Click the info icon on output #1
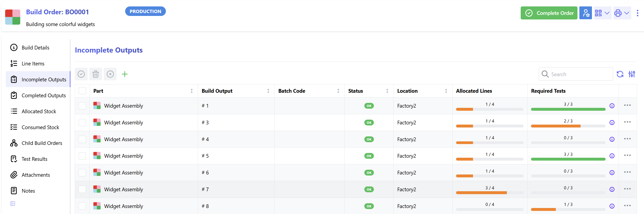644x214 pixels. pos(612,106)
